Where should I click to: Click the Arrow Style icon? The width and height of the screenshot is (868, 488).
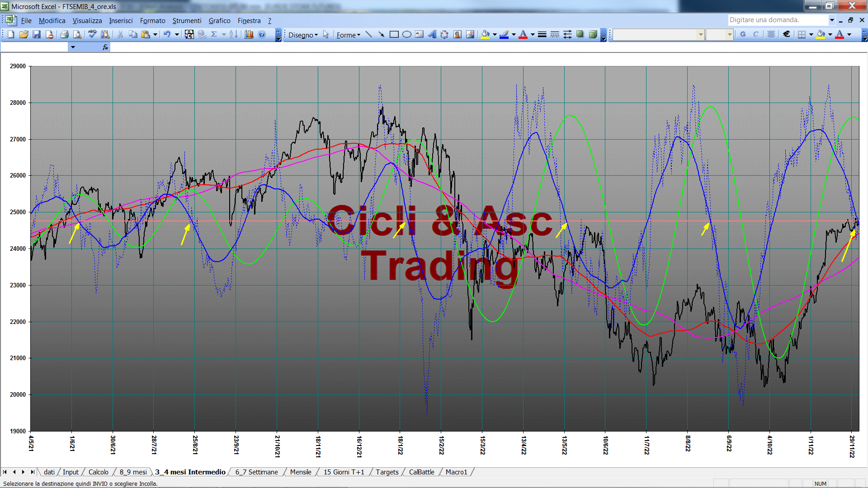tap(567, 34)
